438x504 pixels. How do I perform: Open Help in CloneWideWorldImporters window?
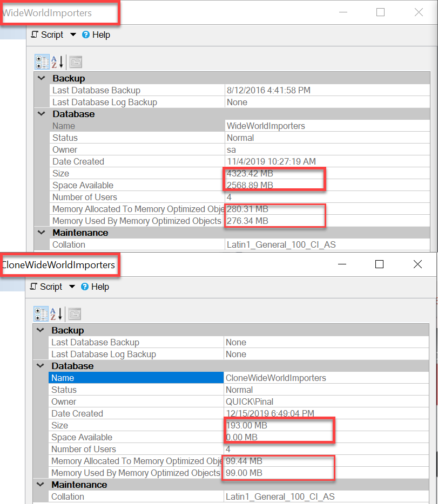(95, 287)
